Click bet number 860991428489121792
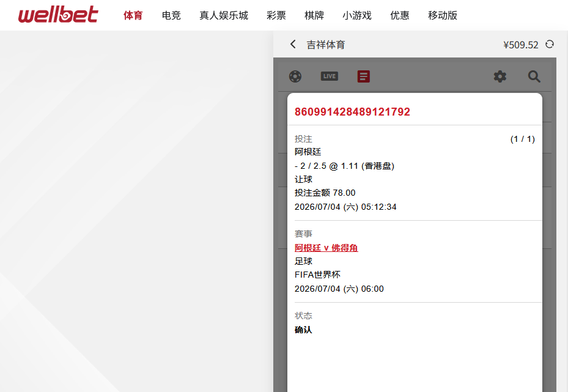Screen dimensions: 568x392 click(x=352, y=111)
